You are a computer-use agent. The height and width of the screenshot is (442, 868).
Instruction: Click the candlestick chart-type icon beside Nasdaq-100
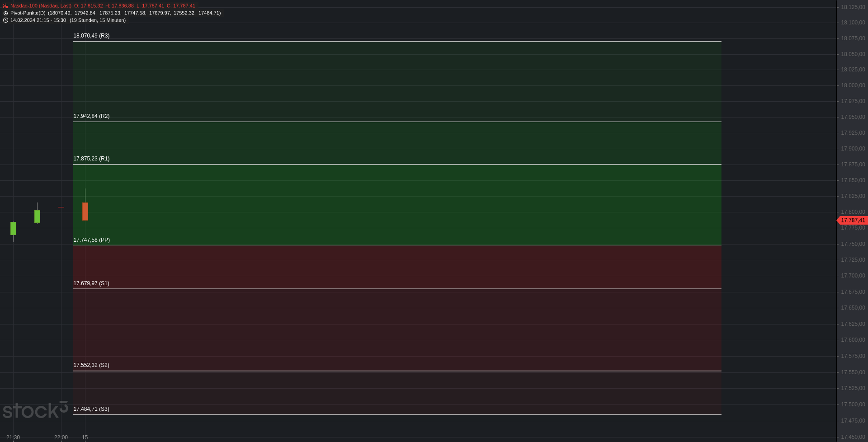(5, 6)
